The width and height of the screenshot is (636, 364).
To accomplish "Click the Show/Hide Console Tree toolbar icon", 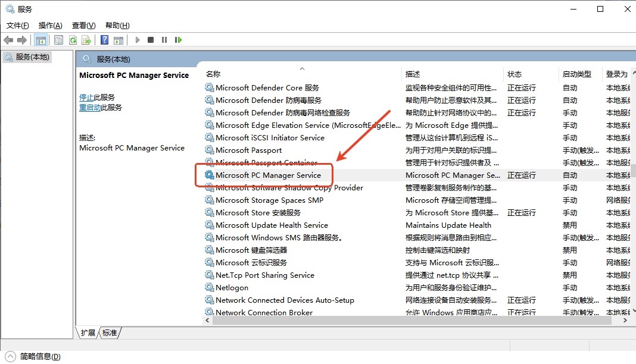I will pyautogui.click(x=41, y=40).
